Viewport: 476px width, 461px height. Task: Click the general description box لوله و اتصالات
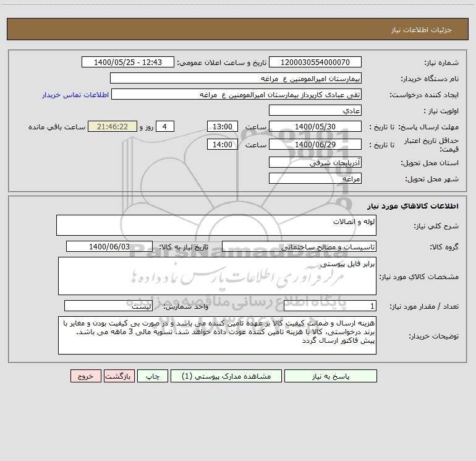(x=216, y=225)
